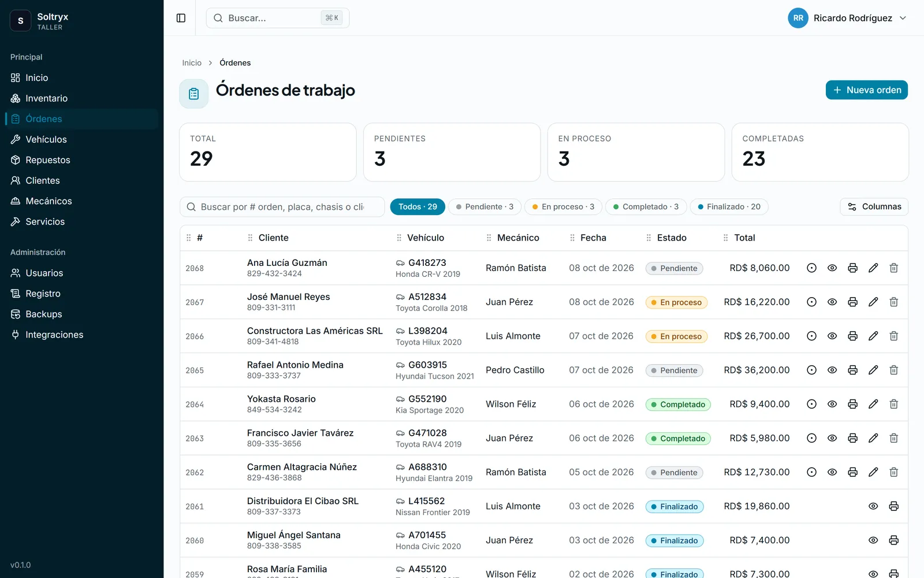Delete order 2062 for Carmen Altagracia Núñez
The width and height of the screenshot is (924, 578).
click(x=893, y=473)
